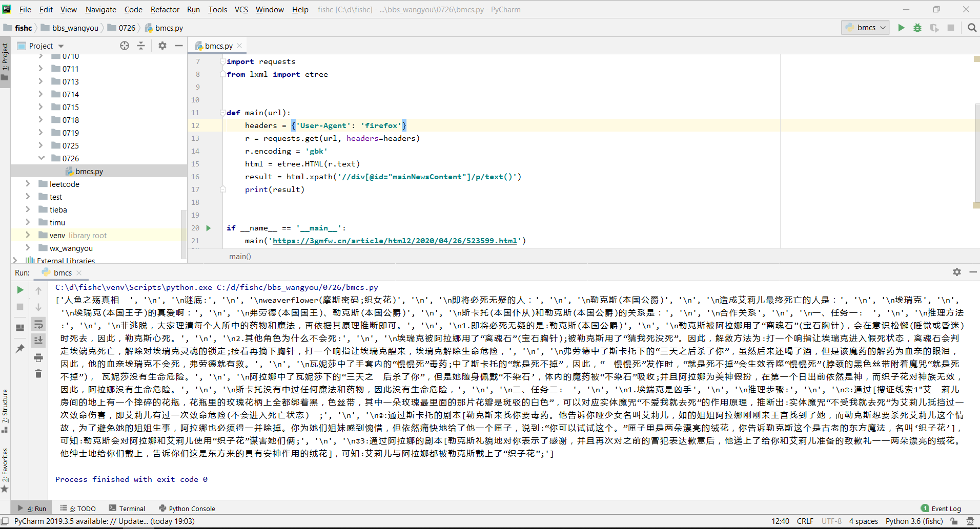980x529 pixels.
Task: Click the stop process icon in top toolbar
Action: (951, 28)
